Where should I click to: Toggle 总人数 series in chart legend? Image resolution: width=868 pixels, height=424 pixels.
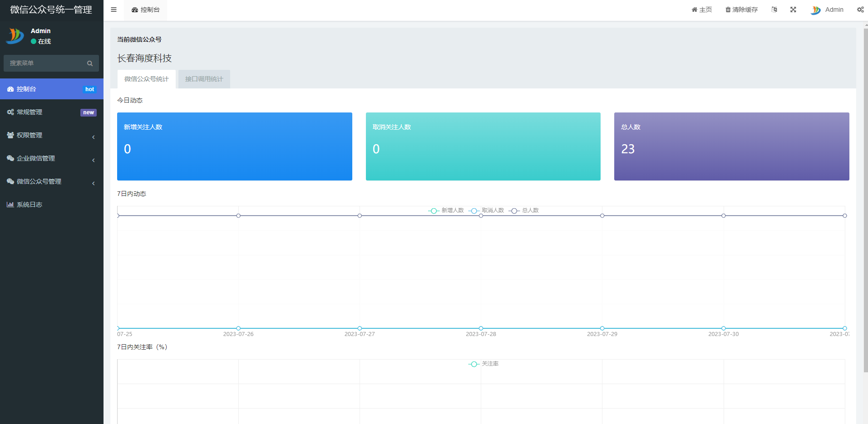tap(524, 210)
